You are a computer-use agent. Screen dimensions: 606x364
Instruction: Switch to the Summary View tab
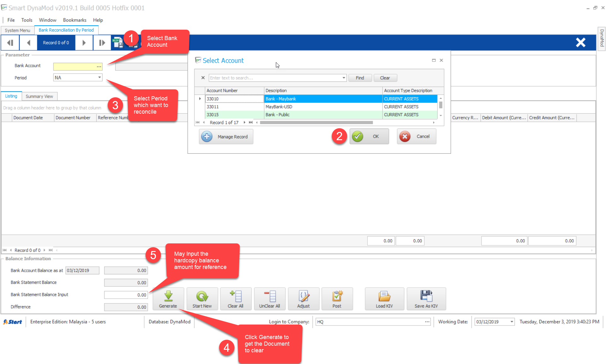pos(39,96)
